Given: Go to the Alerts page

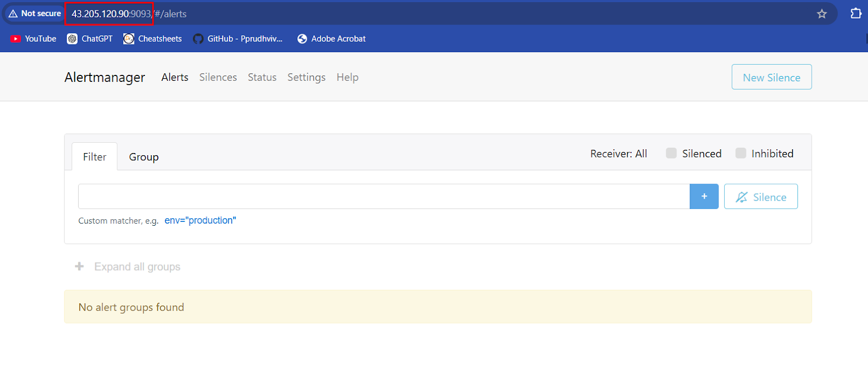Looking at the screenshot, I should click(175, 77).
